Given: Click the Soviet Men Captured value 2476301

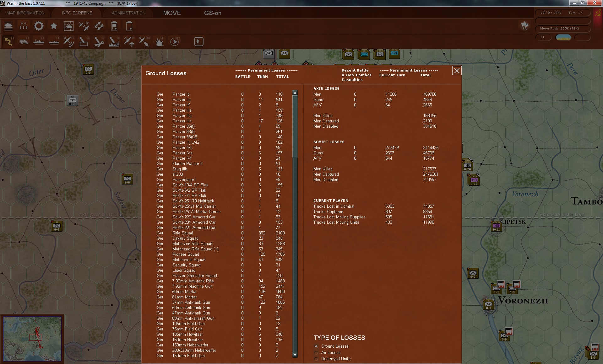Looking at the screenshot, I should pyautogui.click(x=431, y=174).
